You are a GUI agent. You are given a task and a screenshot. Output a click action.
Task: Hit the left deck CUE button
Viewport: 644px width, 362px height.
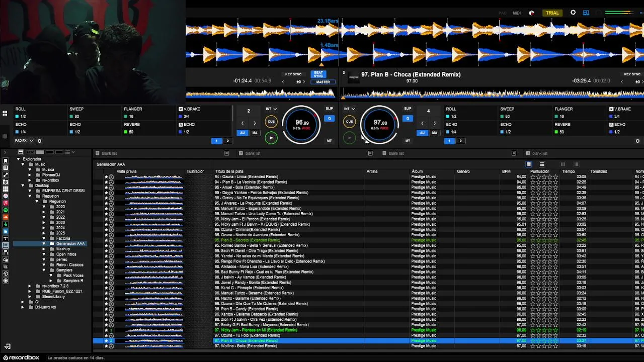point(271,121)
